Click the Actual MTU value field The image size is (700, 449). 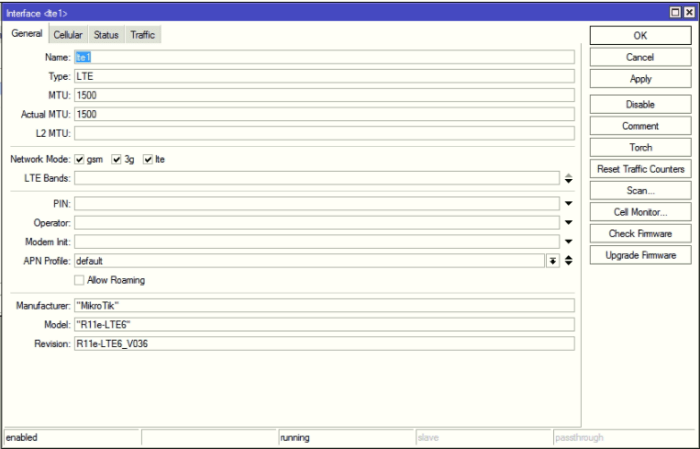tap(324, 114)
